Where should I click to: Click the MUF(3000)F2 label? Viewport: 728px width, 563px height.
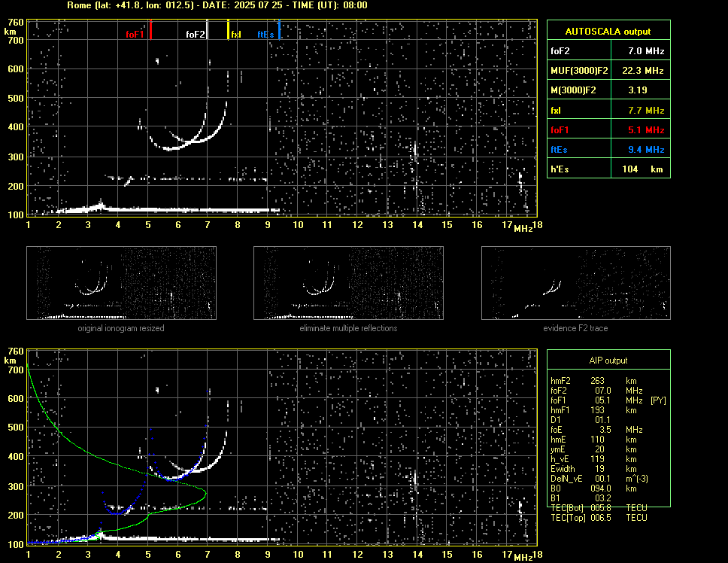579,71
